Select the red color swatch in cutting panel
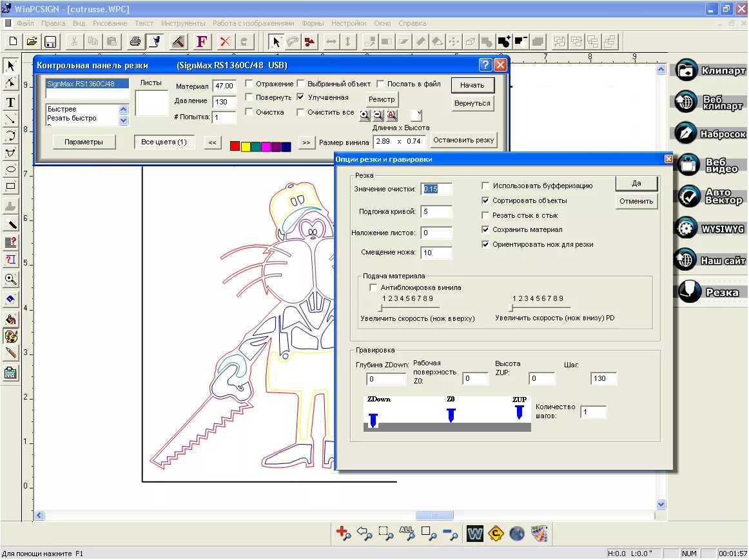This screenshot has width=749, height=560. (x=235, y=146)
